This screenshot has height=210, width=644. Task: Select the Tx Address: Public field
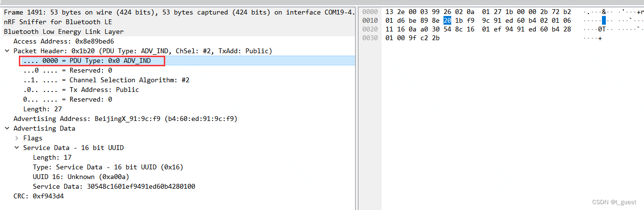tap(81, 90)
